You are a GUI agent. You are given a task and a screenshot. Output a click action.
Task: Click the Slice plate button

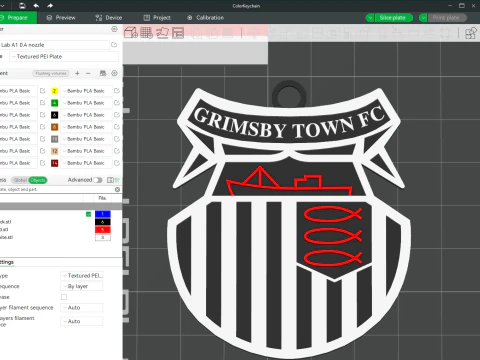[x=393, y=18]
